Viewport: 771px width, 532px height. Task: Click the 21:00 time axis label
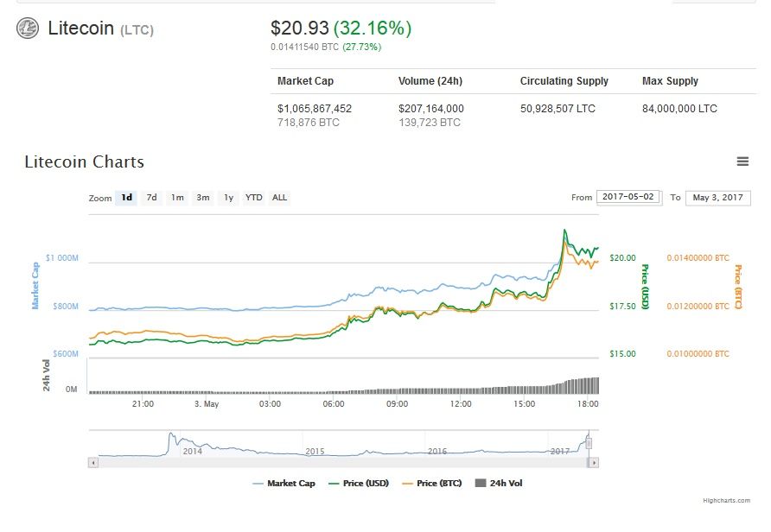(x=143, y=404)
